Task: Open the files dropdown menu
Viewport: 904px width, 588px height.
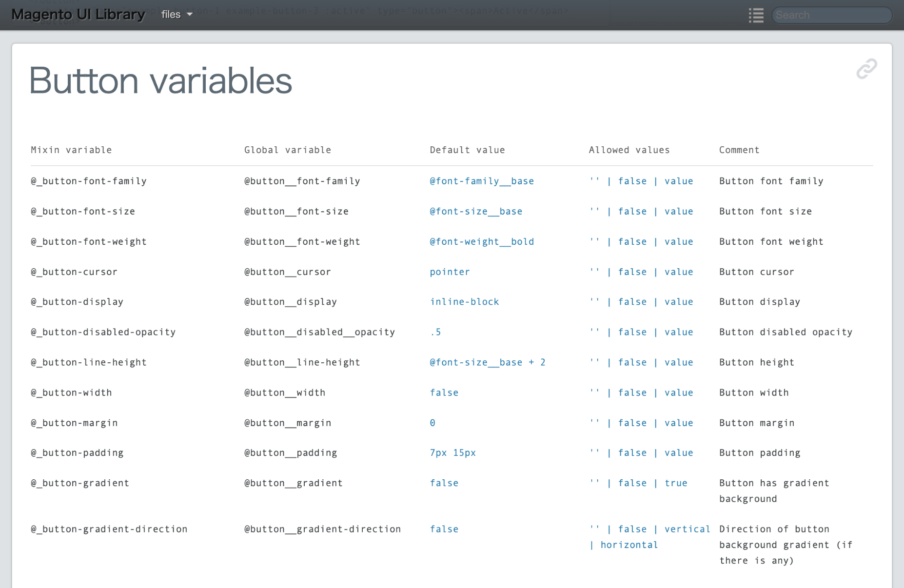Action: coord(177,15)
